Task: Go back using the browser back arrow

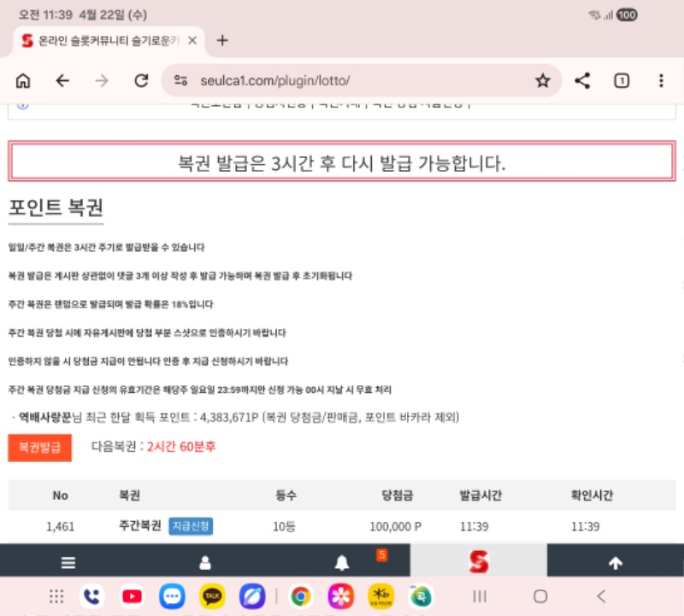Action: [x=62, y=80]
